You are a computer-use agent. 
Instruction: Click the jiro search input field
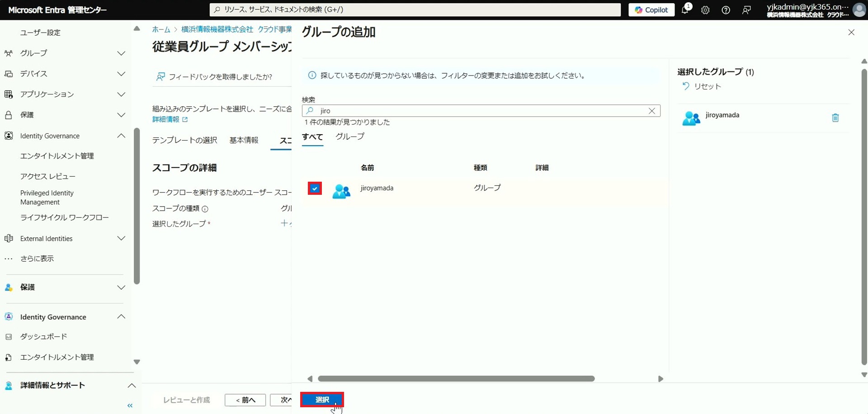[479, 111]
